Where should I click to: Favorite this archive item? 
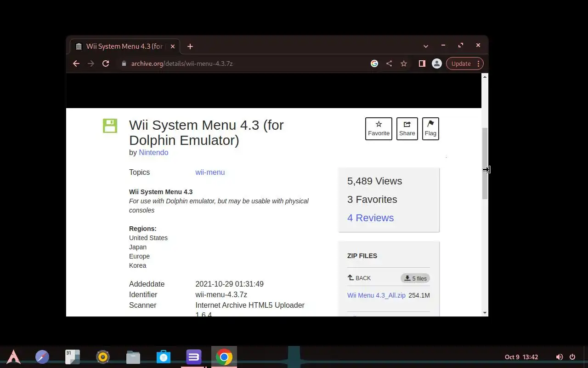(379, 129)
